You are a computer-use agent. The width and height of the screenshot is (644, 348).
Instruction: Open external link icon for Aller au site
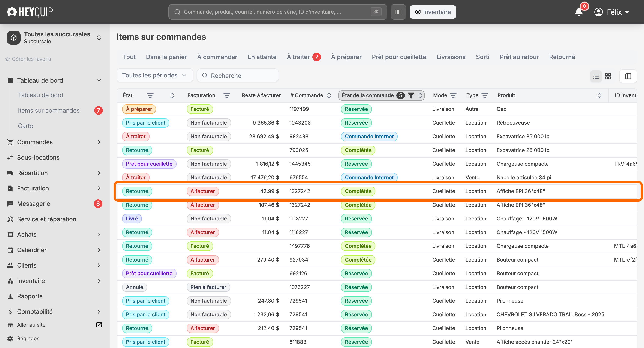[x=99, y=325]
